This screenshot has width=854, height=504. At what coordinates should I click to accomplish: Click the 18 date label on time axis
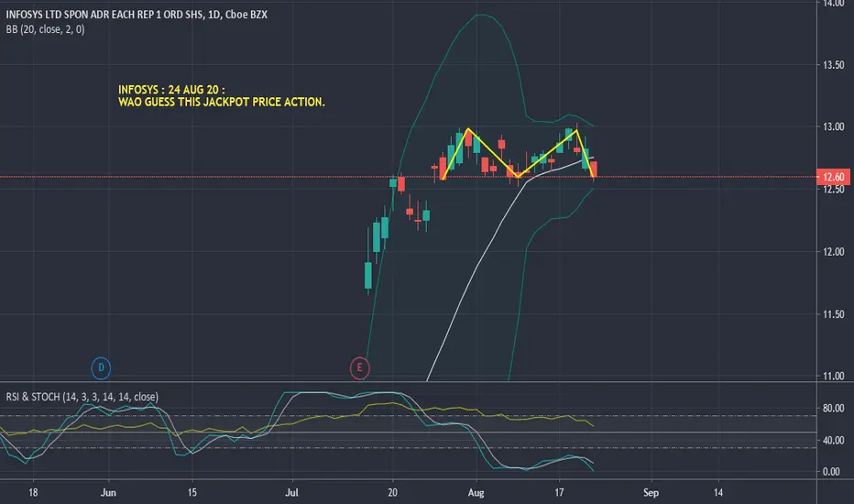pos(33,493)
